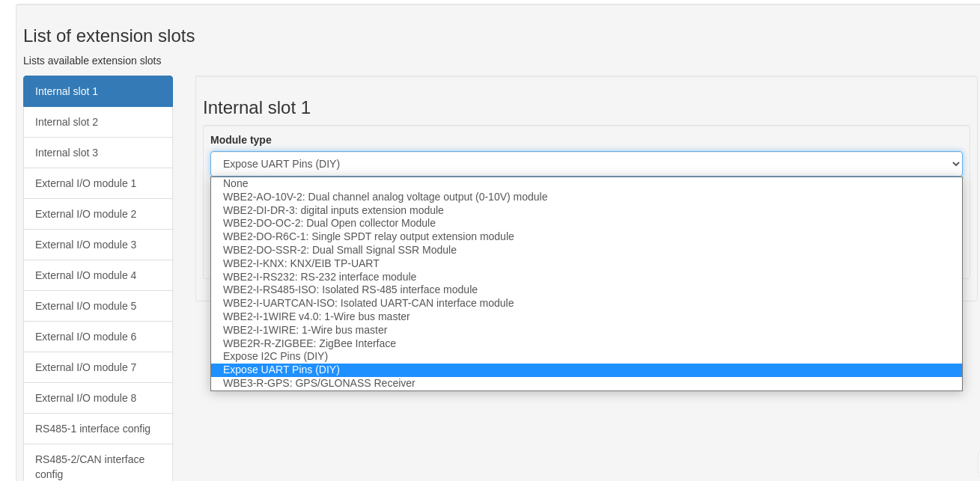Select WBE2-DO-R6C-1 SPDT relay output option

coord(586,236)
